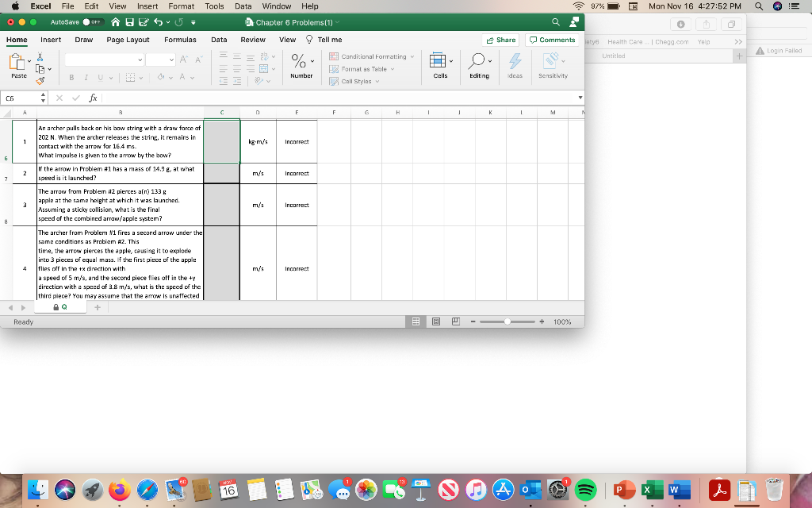Open the Tools menu in menu bar

pos(214,6)
